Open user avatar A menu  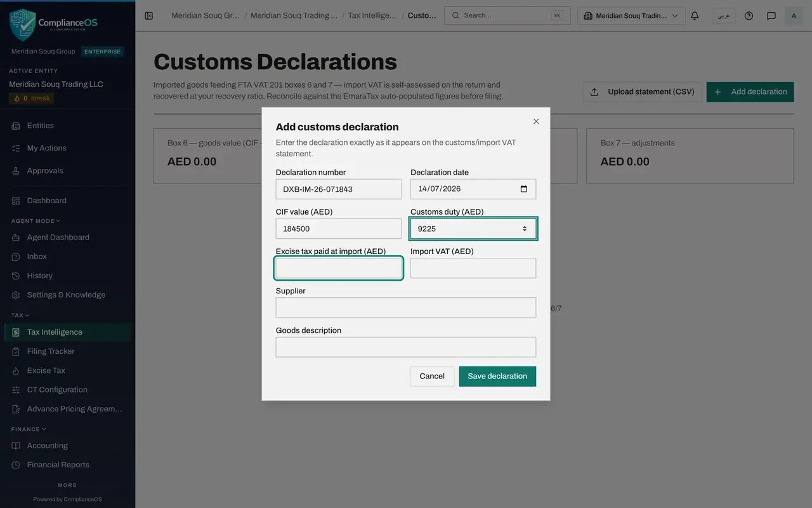click(794, 16)
